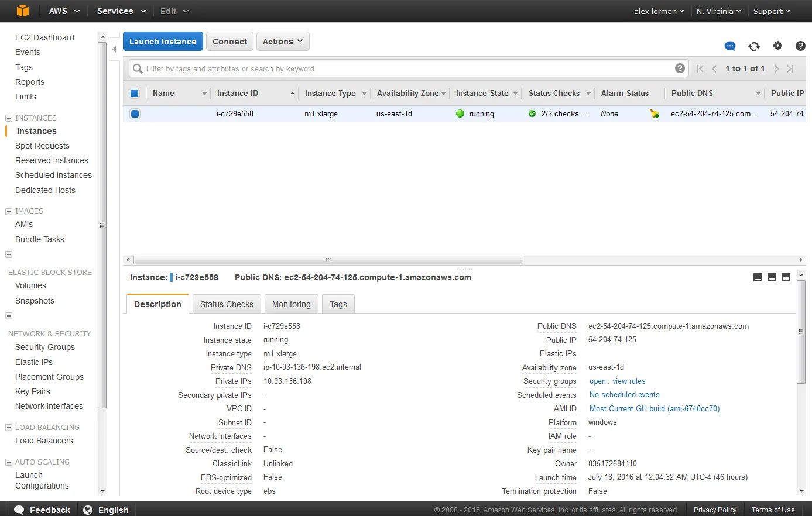
Task: Click green running state indicator
Action: coord(460,113)
